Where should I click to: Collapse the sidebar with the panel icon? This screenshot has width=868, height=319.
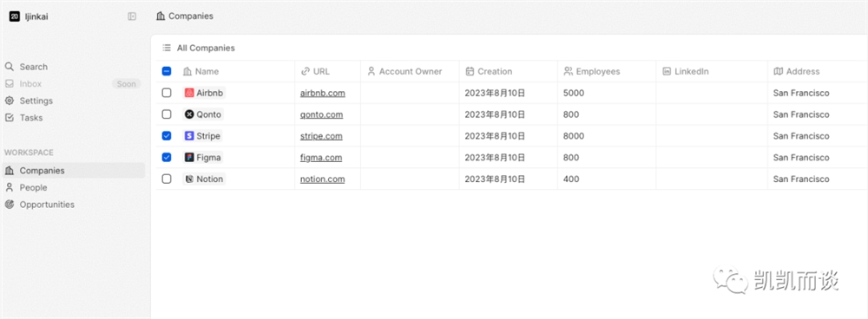132,16
